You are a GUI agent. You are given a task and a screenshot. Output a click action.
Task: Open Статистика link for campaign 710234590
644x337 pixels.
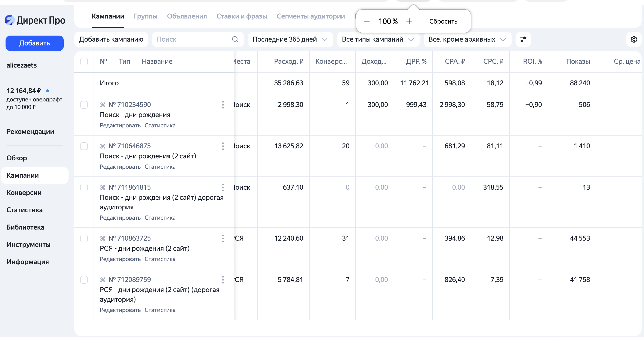(x=160, y=125)
